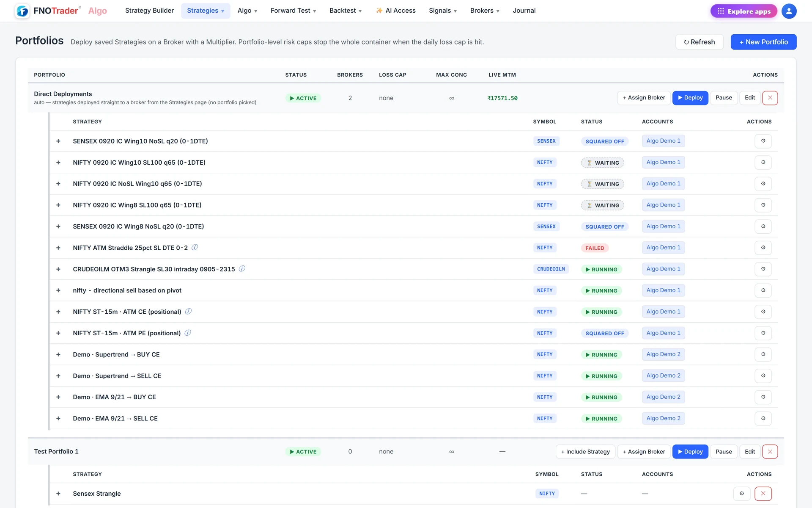Image resolution: width=812 pixels, height=508 pixels.
Task: Open settings gear for Demo EMA 9/21 SELL CE row
Action: coord(763,418)
